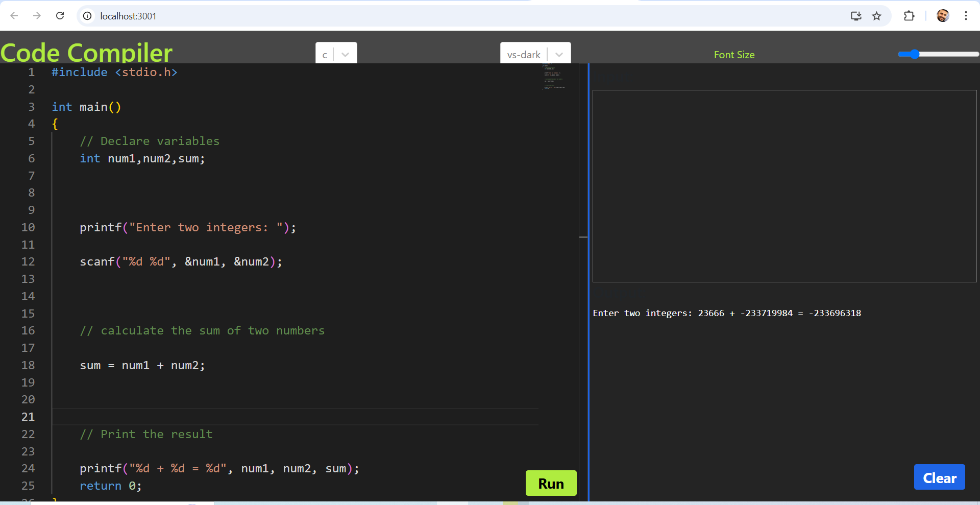View site information for localhost:3001
This screenshot has height=505, width=980.
click(87, 16)
